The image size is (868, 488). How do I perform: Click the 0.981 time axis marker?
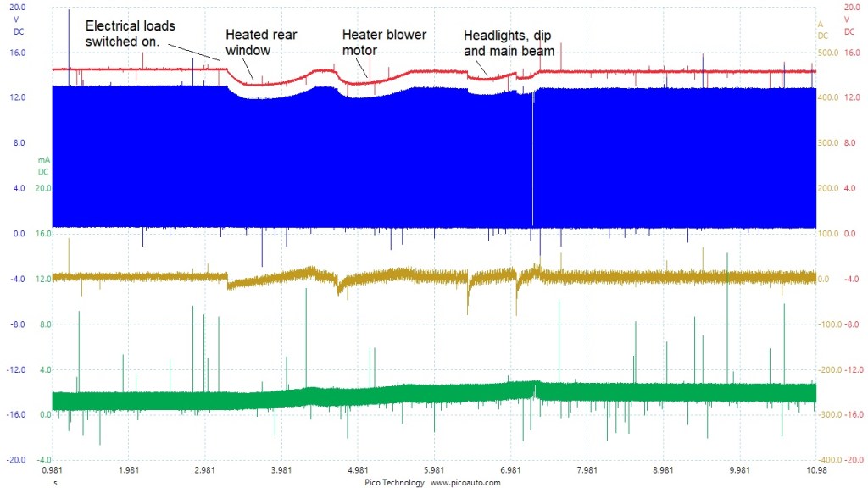pyautogui.click(x=53, y=469)
